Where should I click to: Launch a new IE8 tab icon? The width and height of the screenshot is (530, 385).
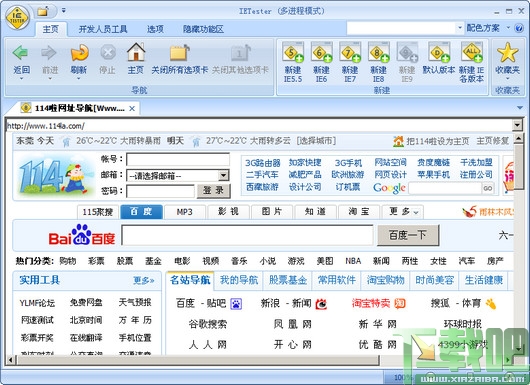click(x=379, y=52)
